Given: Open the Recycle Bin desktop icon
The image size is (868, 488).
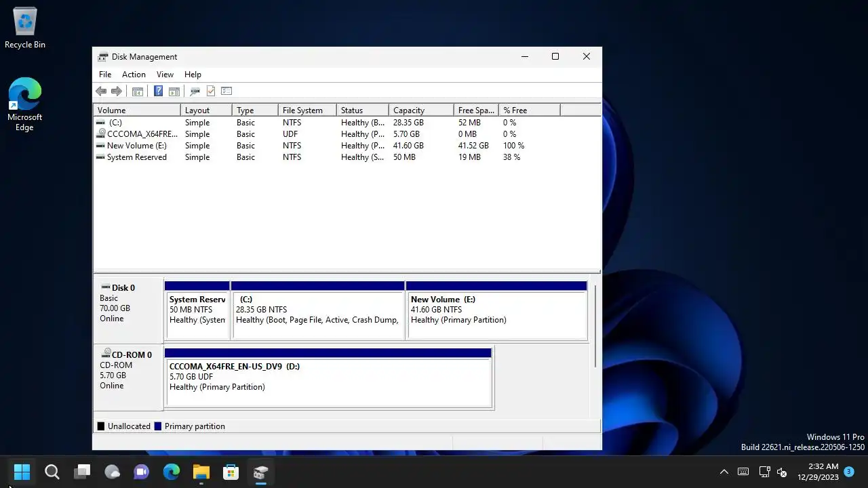Looking at the screenshot, I should coord(25,29).
